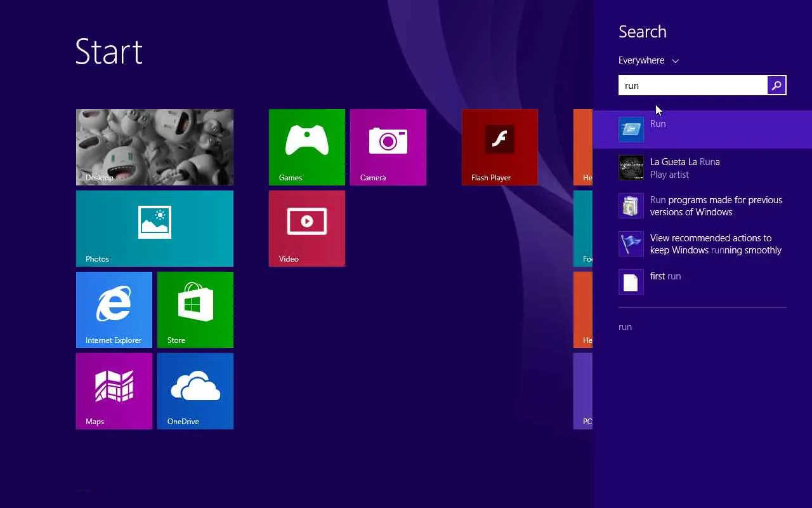
Task: Choose the "run" search suggestion below results
Action: tap(625, 327)
